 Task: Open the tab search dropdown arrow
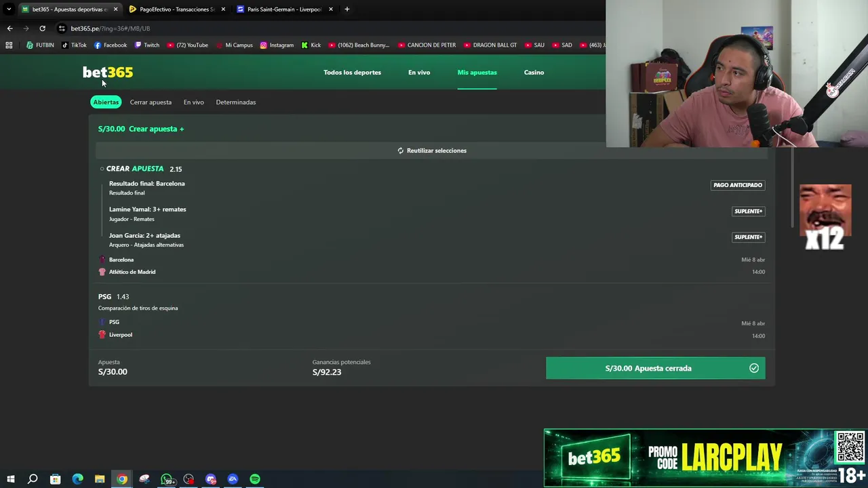(x=9, y=9)
